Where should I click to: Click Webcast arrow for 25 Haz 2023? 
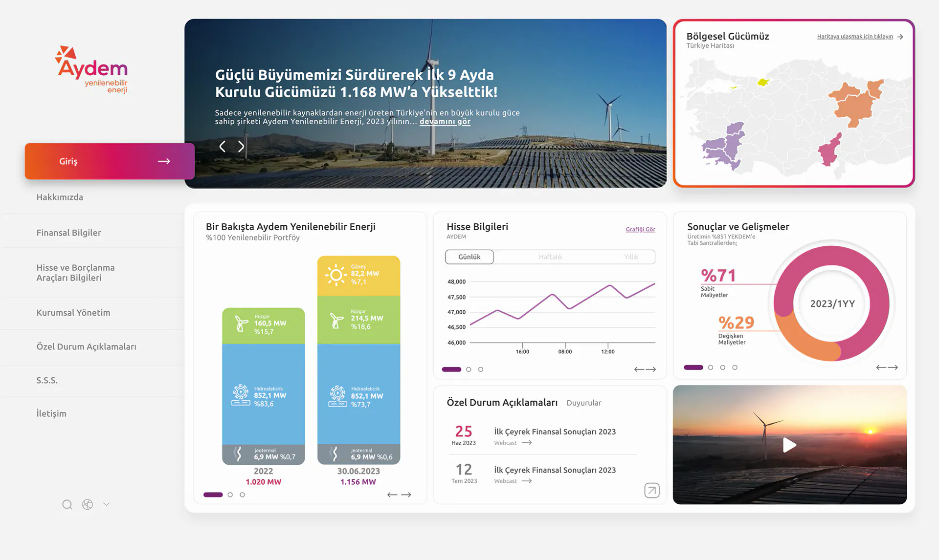pos(527,443)
